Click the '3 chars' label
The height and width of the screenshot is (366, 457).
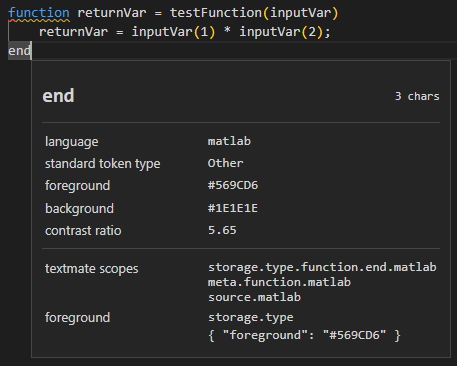(x=417, y=96)
